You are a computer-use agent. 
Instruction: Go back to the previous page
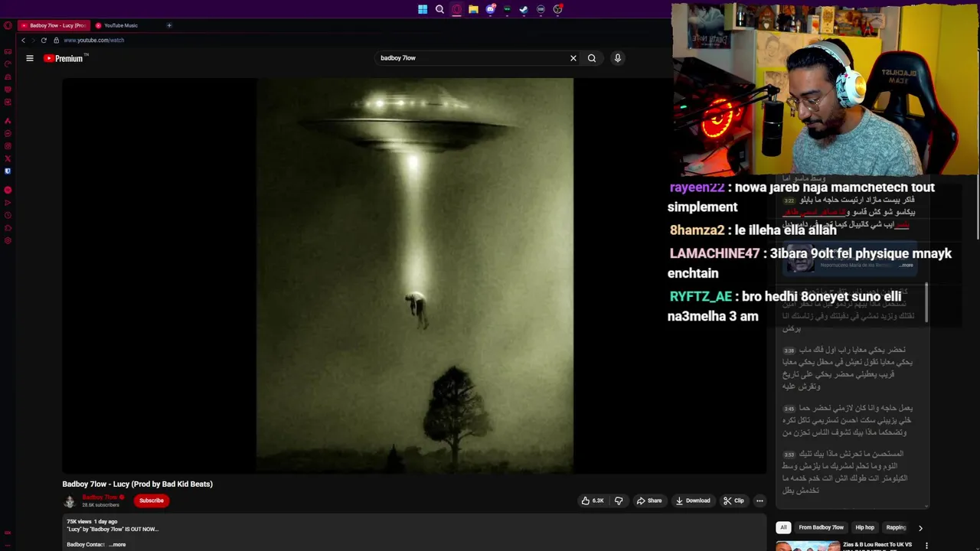pyautogui.click(x=23, y=40)
